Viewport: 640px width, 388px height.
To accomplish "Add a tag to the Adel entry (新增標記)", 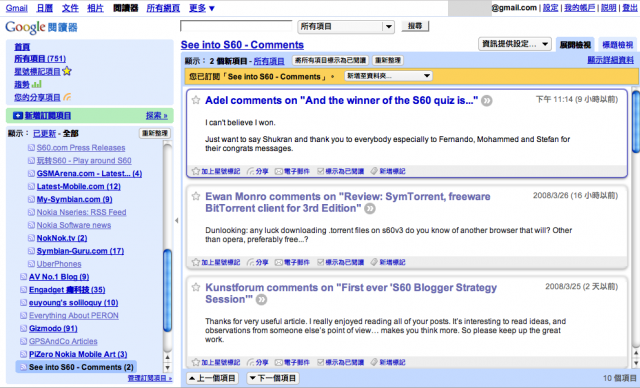I will [388, 171].
